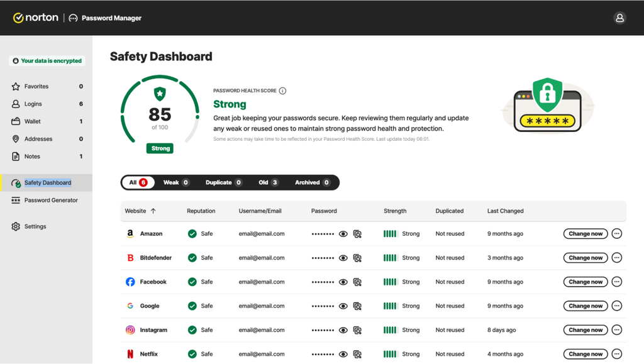Copy the Amazon password with copy icon
Screen dimensions: 644x364
coord(357,234)
